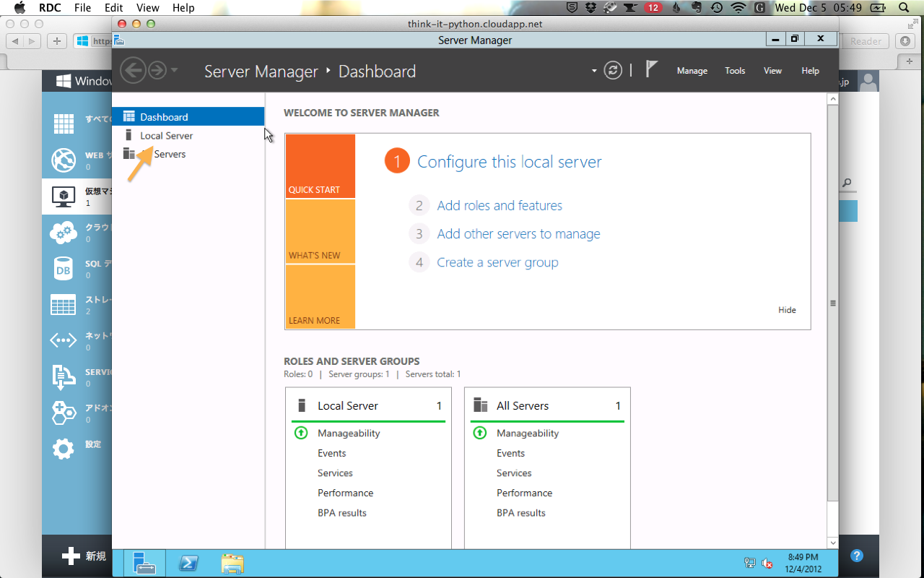Viewport: 924px width, 578px height.
Task: Click the virtual machines icon in Azure portal
Action: point(64,196)
